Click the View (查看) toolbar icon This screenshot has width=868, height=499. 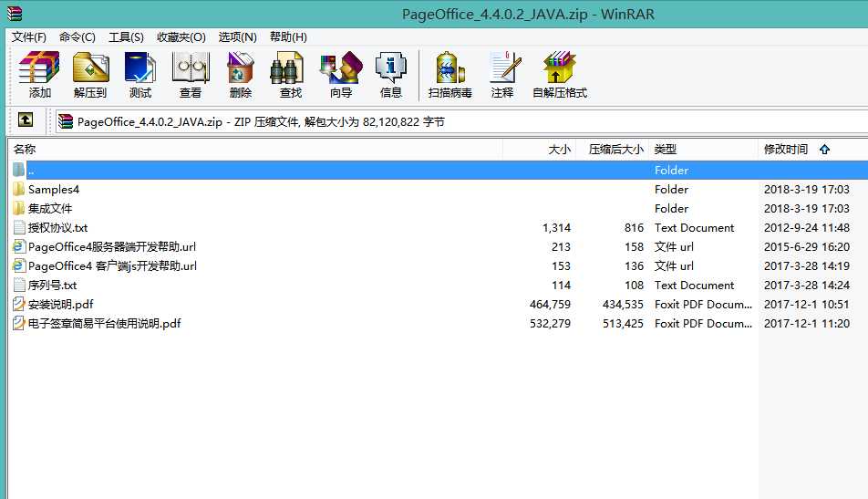coord(191,68)
